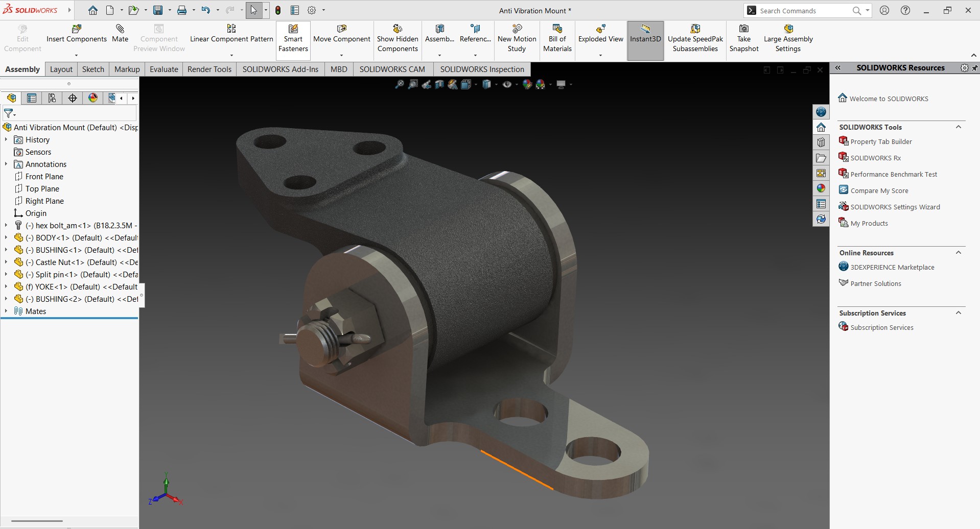980x529 pixels.
Task: Open the DisplayManager tab icon
Action: (93, 98)
